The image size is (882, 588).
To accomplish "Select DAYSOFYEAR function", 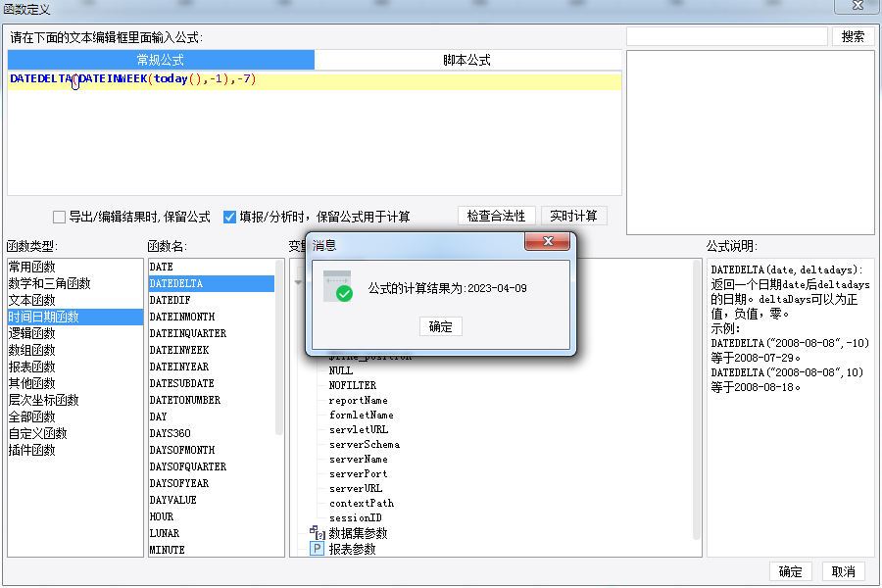I will tap(212, 483).
